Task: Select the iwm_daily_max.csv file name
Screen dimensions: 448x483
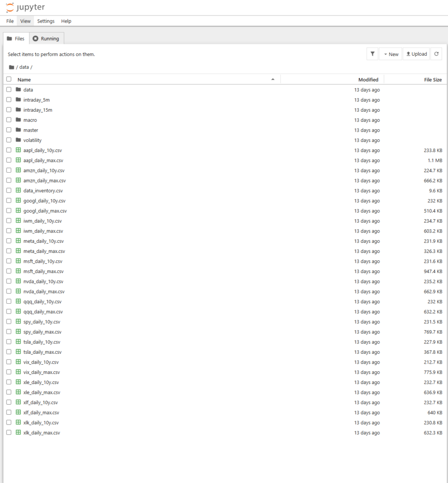Action: (43, 231)
